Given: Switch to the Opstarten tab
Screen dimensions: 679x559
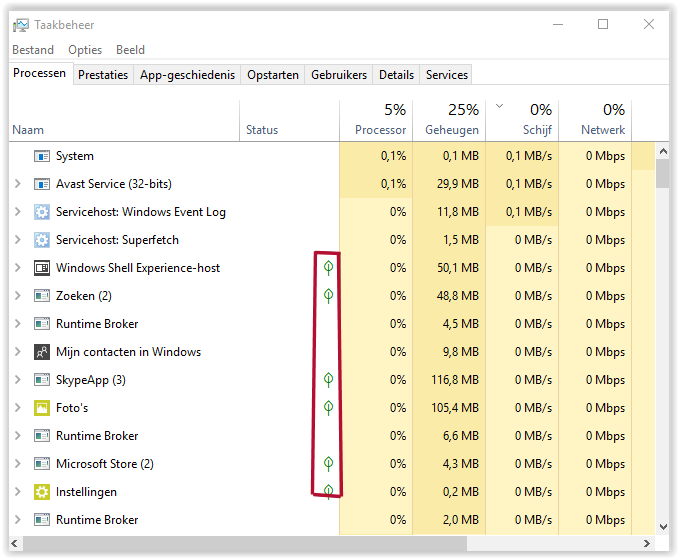Looking at the screenshot, I should [x=273, y=75].
